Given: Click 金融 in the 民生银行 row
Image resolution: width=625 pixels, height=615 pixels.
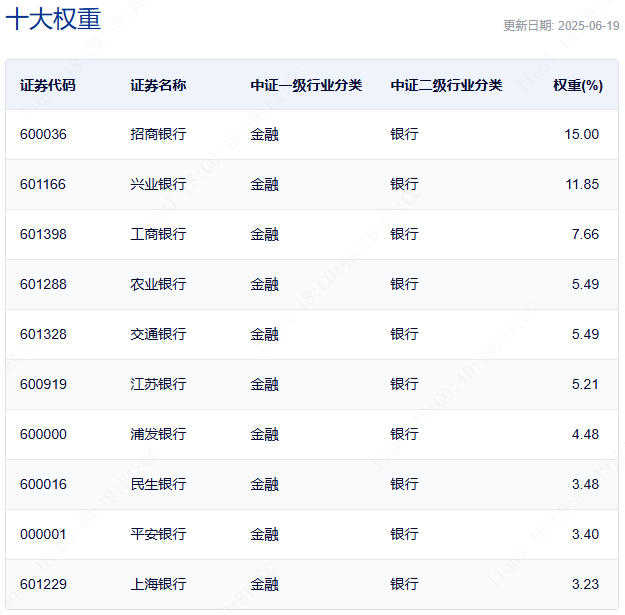Looking at the screenshot, I should point(264,484).
